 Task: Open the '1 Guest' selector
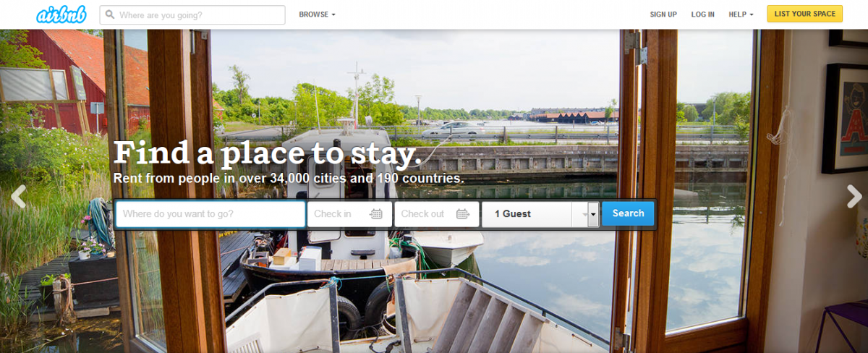[x=540, y=214]
